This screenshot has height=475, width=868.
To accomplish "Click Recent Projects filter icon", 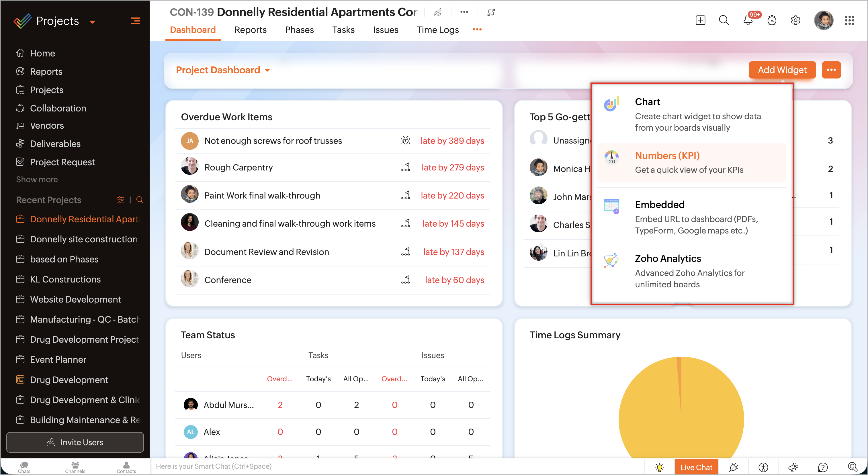I will (x=121, y=200).
